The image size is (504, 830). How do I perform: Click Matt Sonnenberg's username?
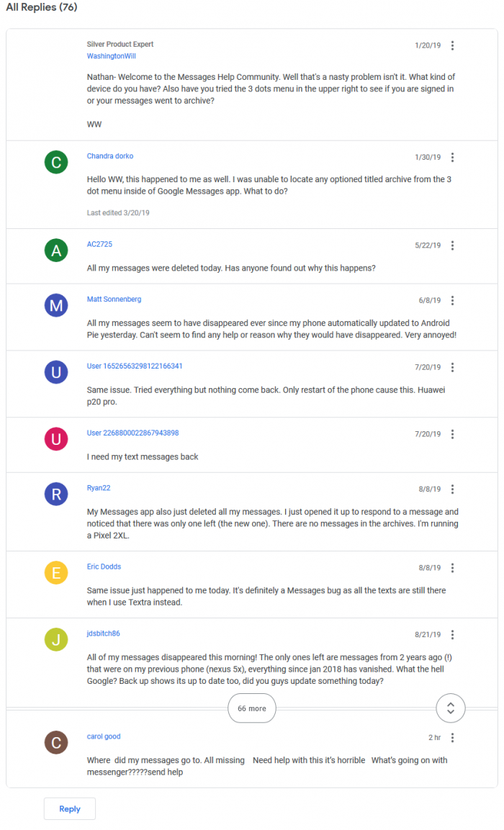click(114, 299)
